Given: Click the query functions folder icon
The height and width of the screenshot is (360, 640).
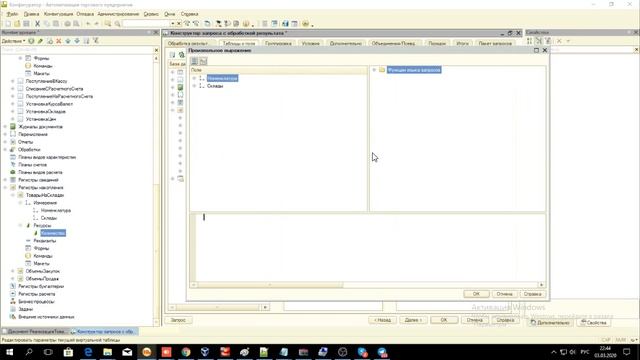Looking at the screenshot, I should [x=382, y=70].
